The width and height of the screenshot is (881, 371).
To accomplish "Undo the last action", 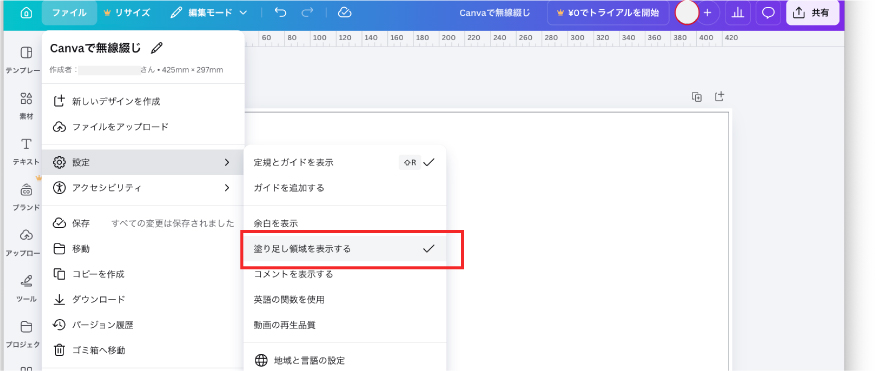I will click(280, 13).
